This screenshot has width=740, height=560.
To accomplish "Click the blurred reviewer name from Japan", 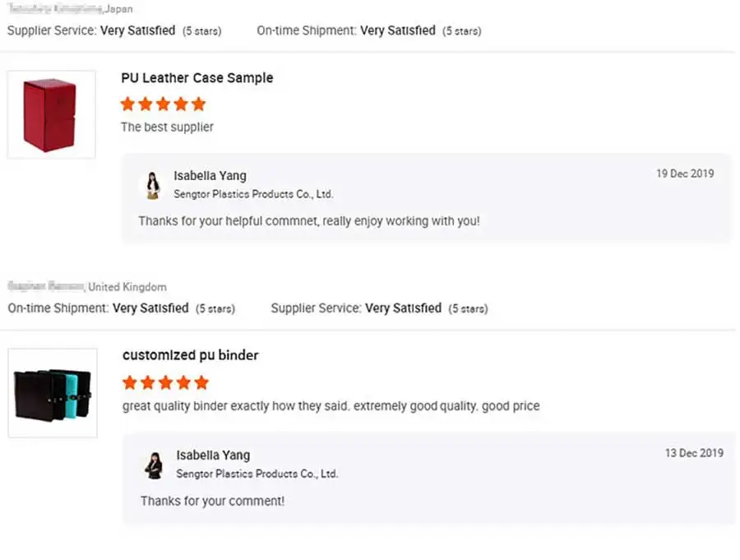I will coord(55,9).
